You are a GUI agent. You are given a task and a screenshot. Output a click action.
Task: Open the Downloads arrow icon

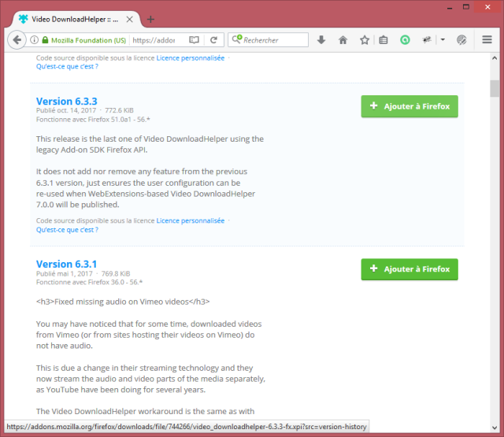pos(321,40)
